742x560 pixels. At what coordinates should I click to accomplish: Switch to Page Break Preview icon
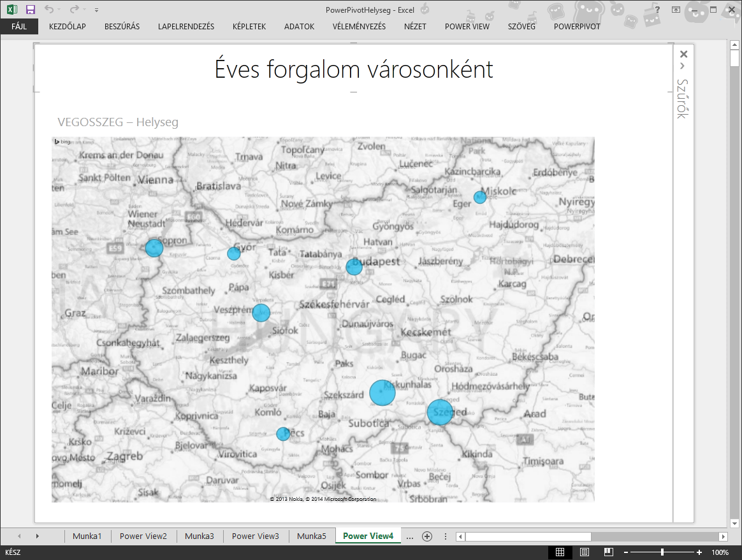tap(609, 552)
